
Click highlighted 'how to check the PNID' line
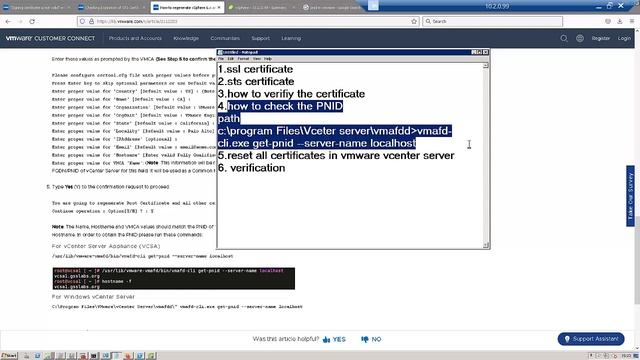(x=285, y=106)
